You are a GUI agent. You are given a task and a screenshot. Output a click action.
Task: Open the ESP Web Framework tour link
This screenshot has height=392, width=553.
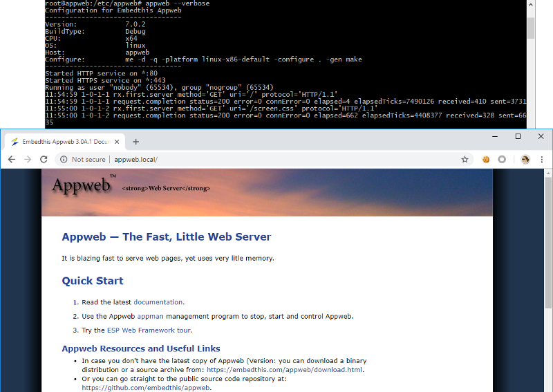point(149,330)
